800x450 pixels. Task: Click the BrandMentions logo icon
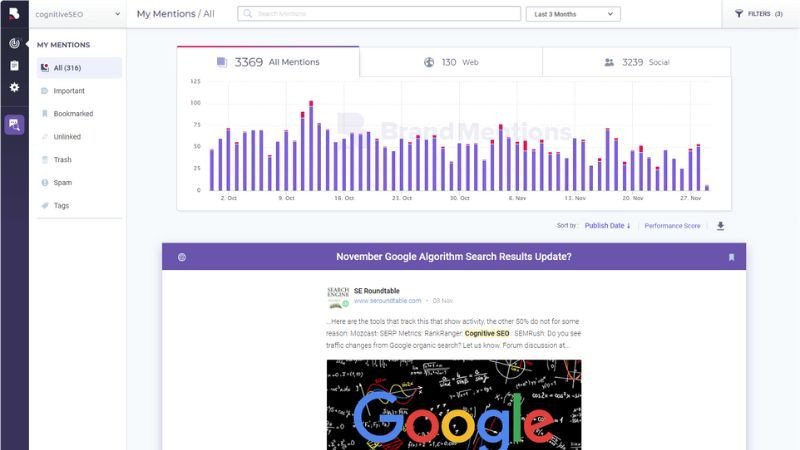coord(14,13)
